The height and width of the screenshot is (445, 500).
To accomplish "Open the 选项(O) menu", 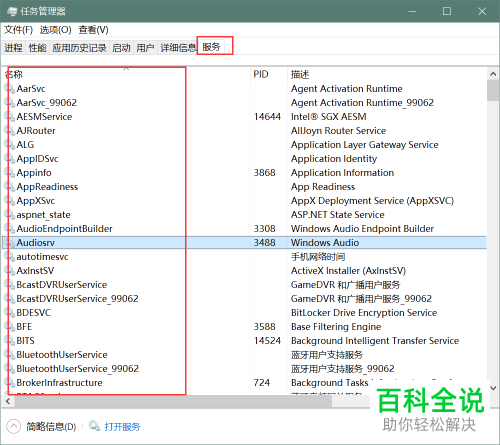I will pos(56,30).
